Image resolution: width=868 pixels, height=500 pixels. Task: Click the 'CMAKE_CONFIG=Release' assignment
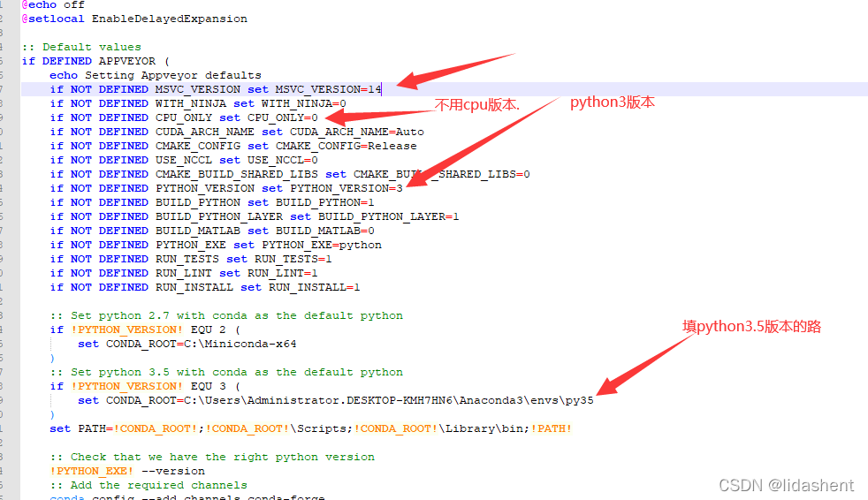pos(346,146)
